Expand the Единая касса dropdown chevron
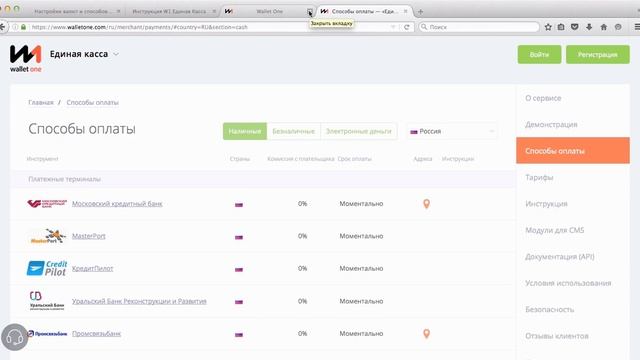 click(x=116, y=54)
